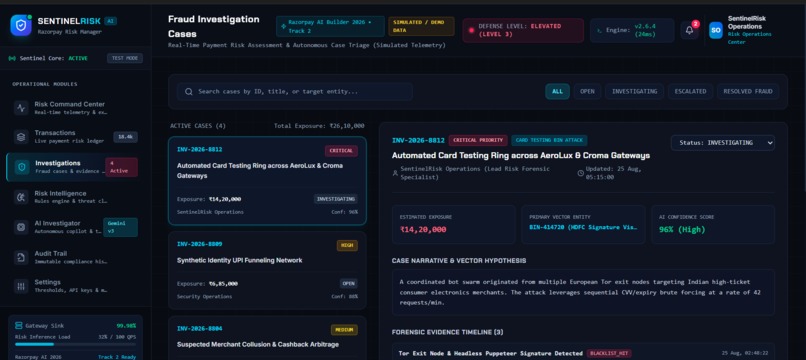Click the 96% (High) confidence score
Image resolution: width=806 pixels, height=360 pixels.
tap(682, 229)
